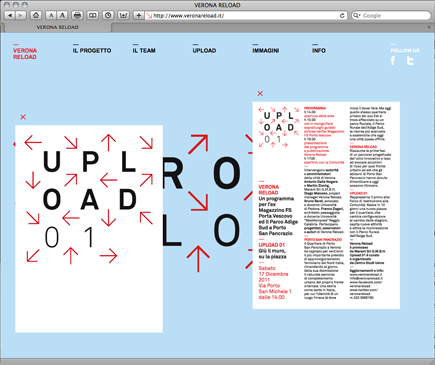Open the history clock icon
The image size is (435, 365).
coord(108,15)
